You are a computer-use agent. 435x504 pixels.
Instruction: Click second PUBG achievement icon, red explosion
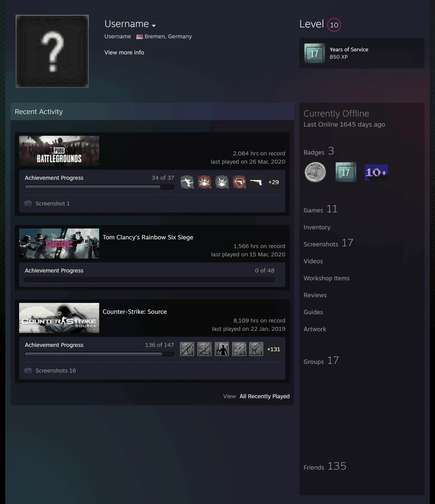click(204, 182)
